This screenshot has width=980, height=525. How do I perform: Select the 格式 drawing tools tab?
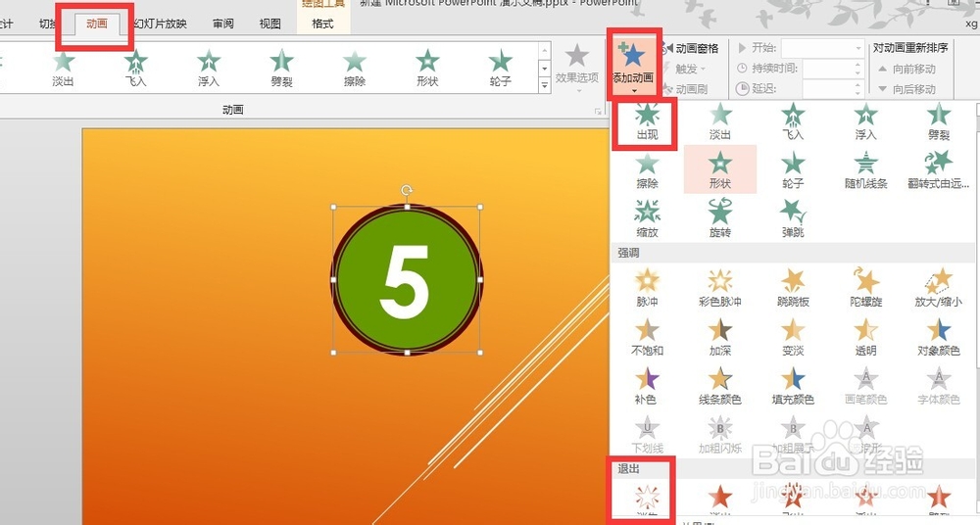[322, 24]
